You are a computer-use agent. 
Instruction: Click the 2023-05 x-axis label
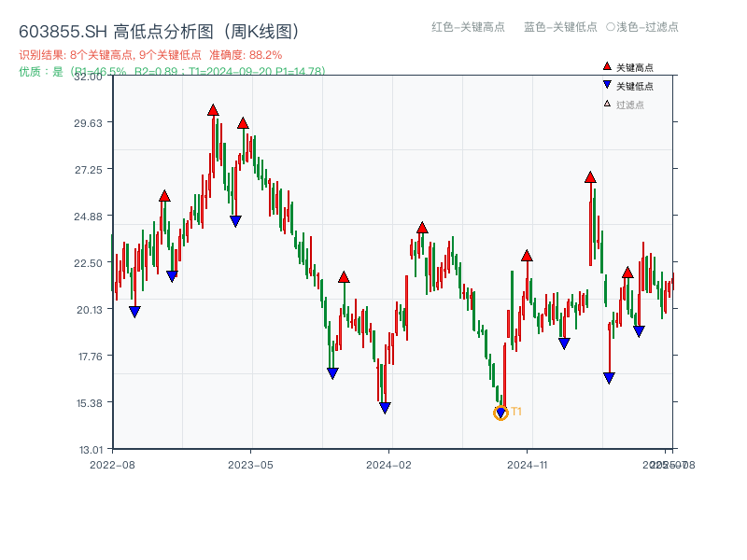pos(250,465)
